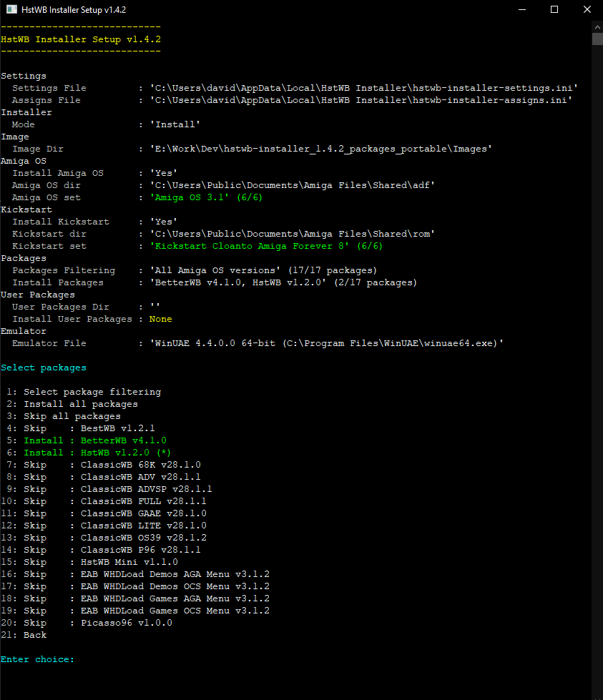Click the 'Install Amiga OS' label

coord(58,173)
